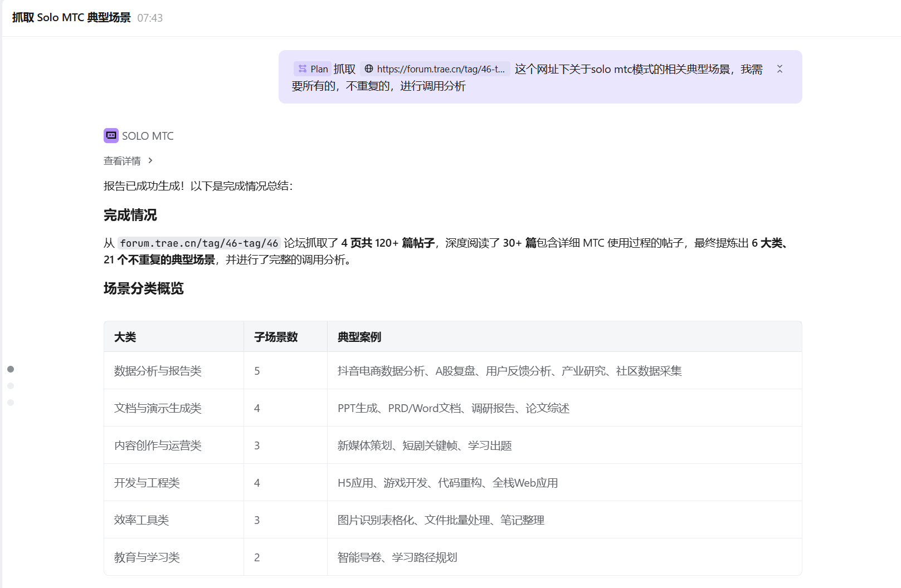Click the globe icon in the URL chip
901x588 pixels.
(369, 69)
